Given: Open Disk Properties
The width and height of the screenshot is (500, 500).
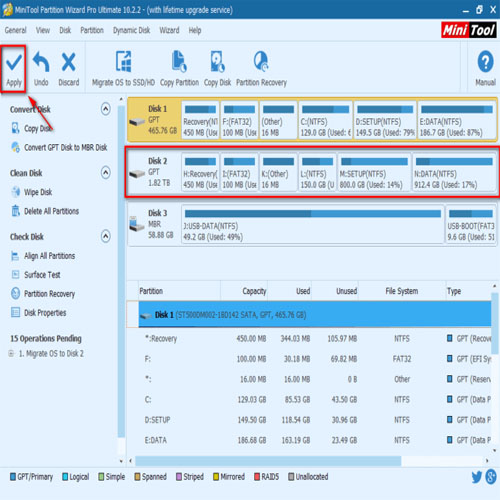Looking at the screenshot, I should pos(39,313).
